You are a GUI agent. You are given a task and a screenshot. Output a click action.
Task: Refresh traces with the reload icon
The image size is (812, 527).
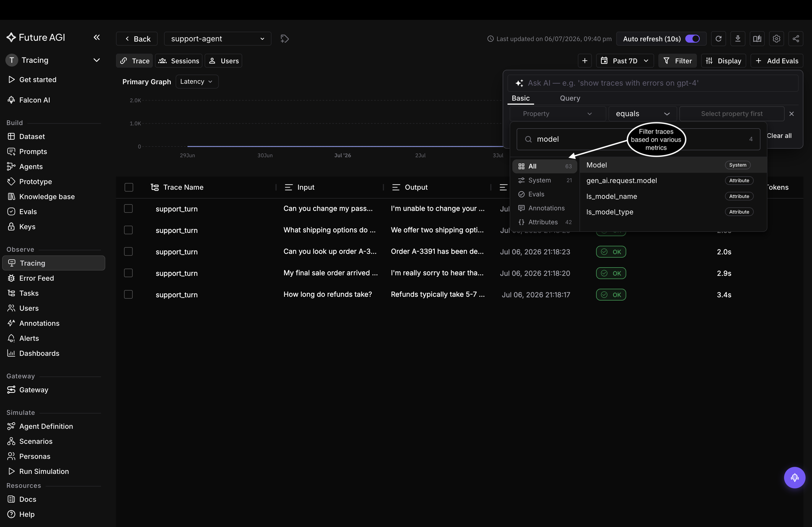click(x=718, y=39)
